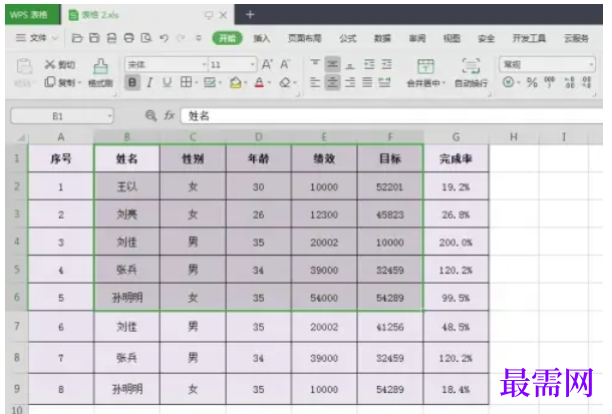Click the 完成率 header cell

(x=456, y=158)
